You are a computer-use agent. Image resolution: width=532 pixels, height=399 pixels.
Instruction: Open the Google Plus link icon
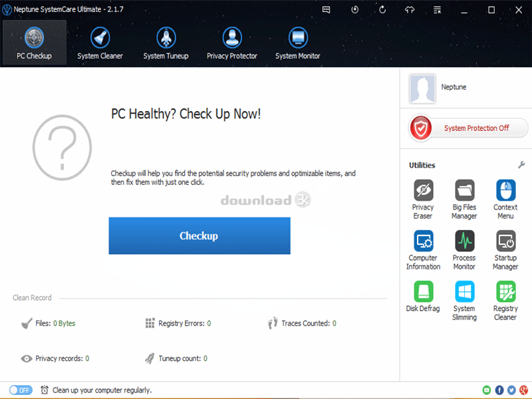click(523, 390)
